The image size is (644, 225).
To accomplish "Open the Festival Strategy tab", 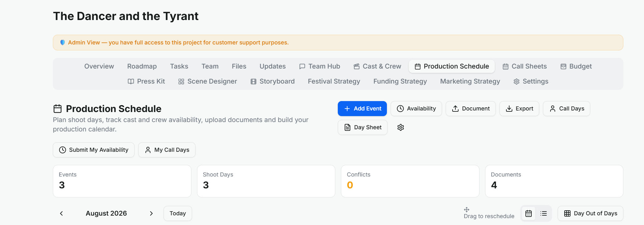I will (x=334, y=81).
